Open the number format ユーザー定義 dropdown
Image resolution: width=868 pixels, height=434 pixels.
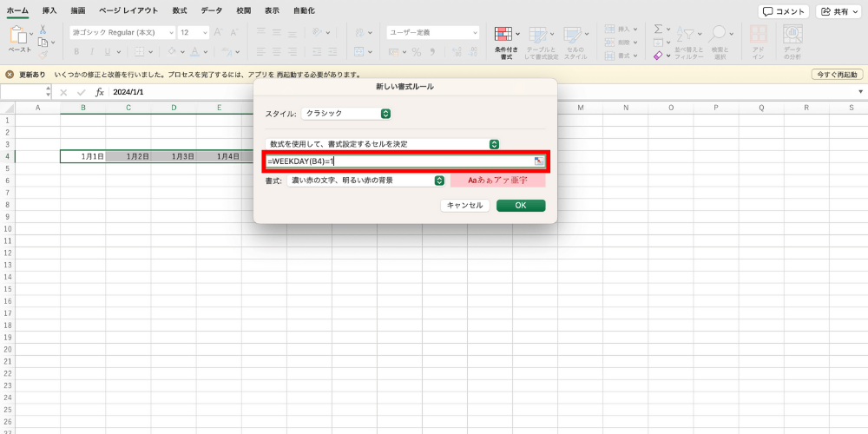coord(475,33)
